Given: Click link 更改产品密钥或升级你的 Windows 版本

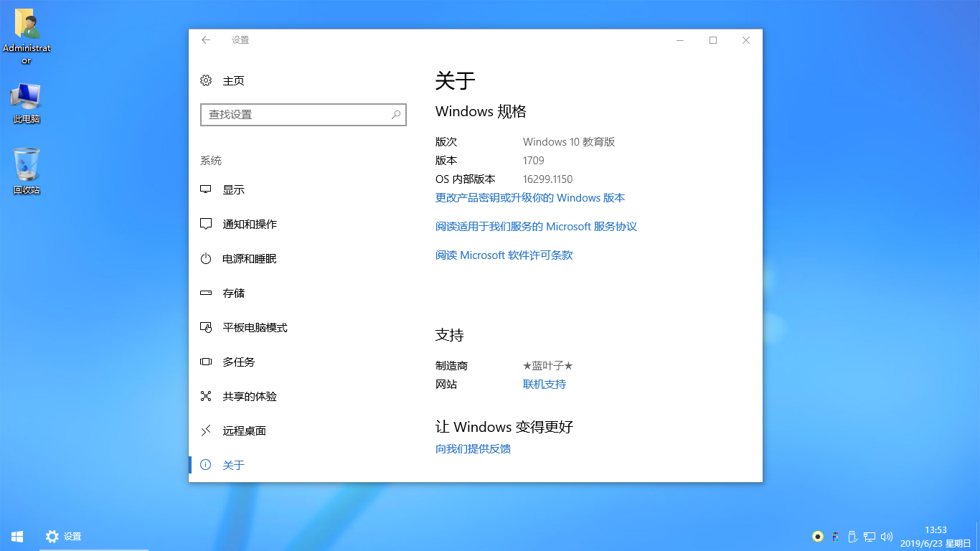Looking at the screenshot, I should click(530, 198).
